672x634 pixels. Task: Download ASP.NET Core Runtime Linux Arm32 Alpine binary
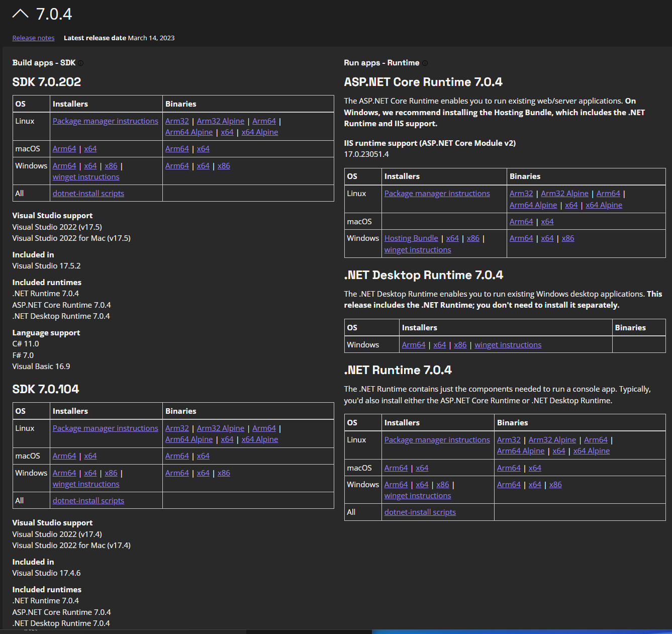[x=565, y=194]
